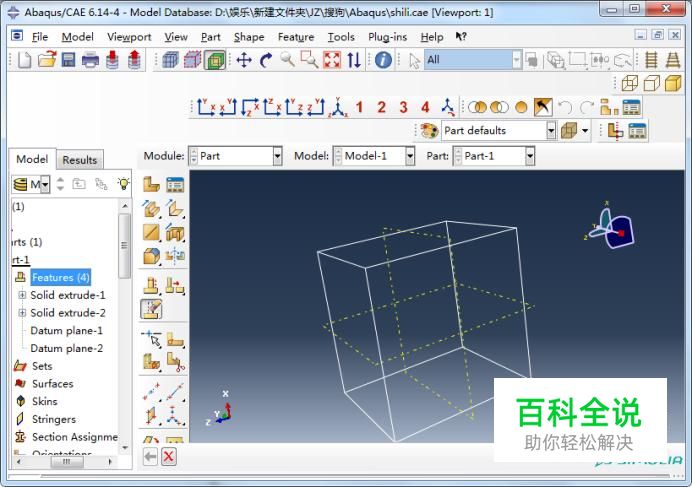Image resolution: width=692 pixels, height=487 pixels.
Task: Click the Auto-Fit View icon
Action: tap(332, 60)
